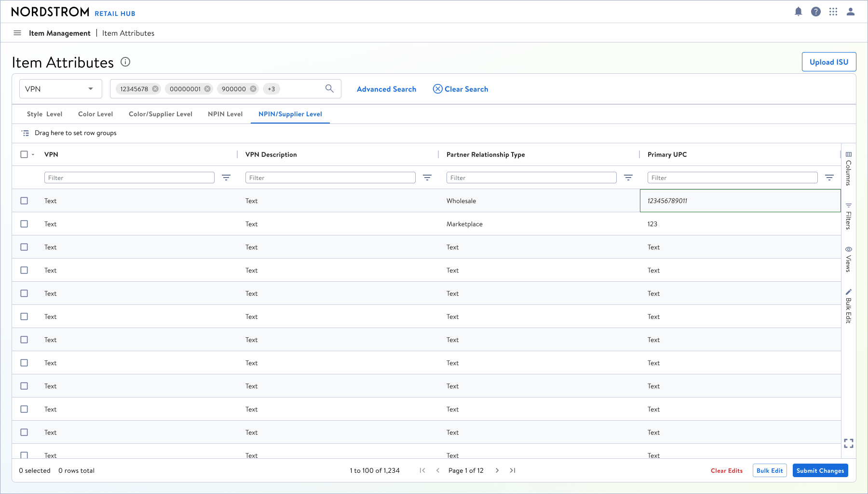
Task: Open the user account profile icon
Action: pos(851,12)
